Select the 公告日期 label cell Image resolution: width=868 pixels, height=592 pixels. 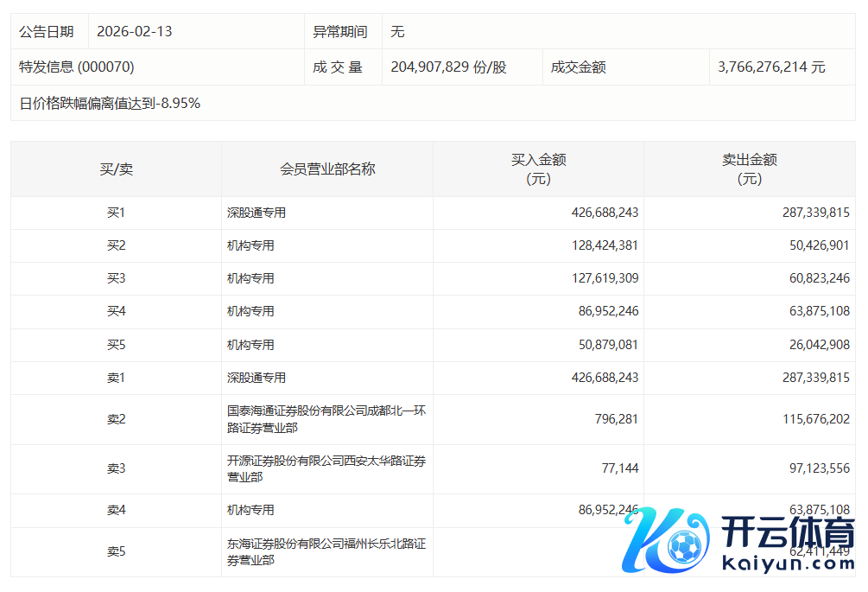[x=47, y=32]
